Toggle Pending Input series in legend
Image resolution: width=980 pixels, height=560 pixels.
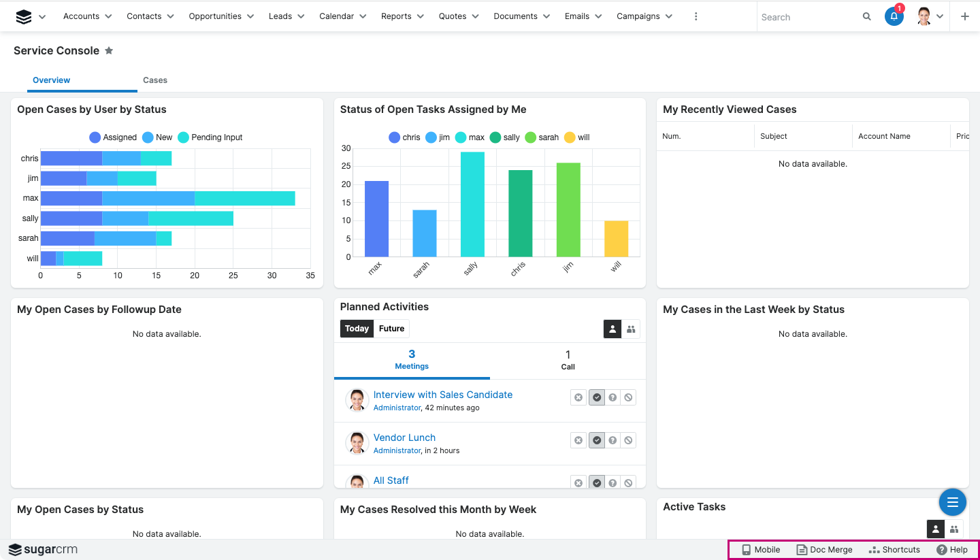coord(210,137)
